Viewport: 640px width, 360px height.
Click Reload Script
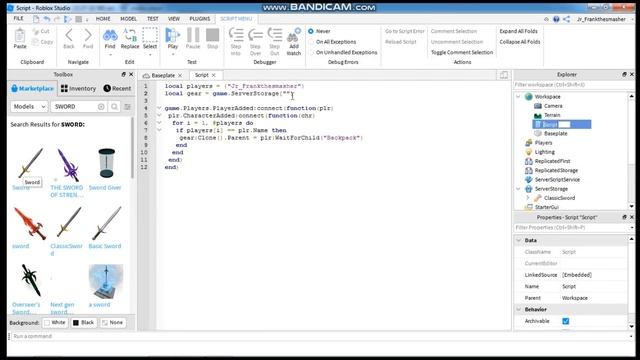coord(401,42)
